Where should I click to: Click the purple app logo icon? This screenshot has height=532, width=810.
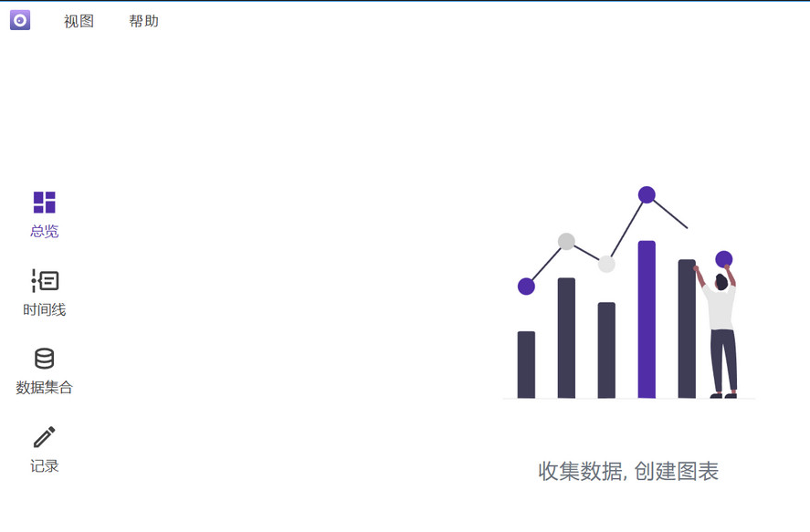click(x=20, y=20)
